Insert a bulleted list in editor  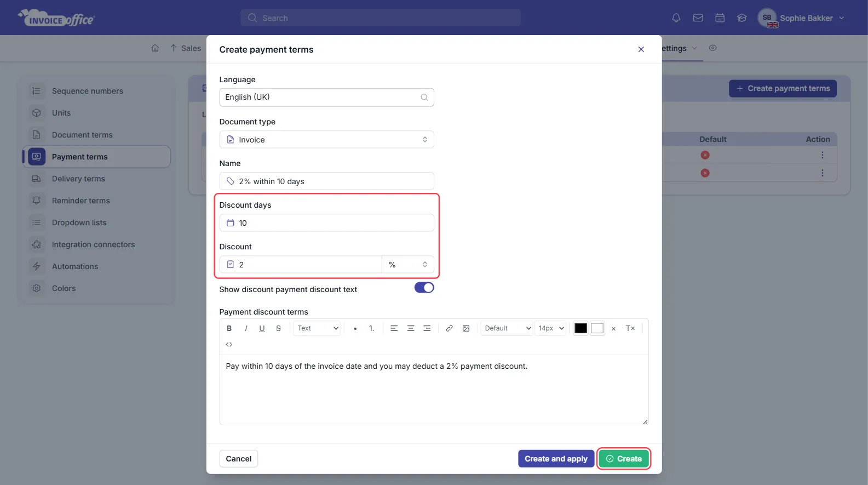(x=355, y=328)
